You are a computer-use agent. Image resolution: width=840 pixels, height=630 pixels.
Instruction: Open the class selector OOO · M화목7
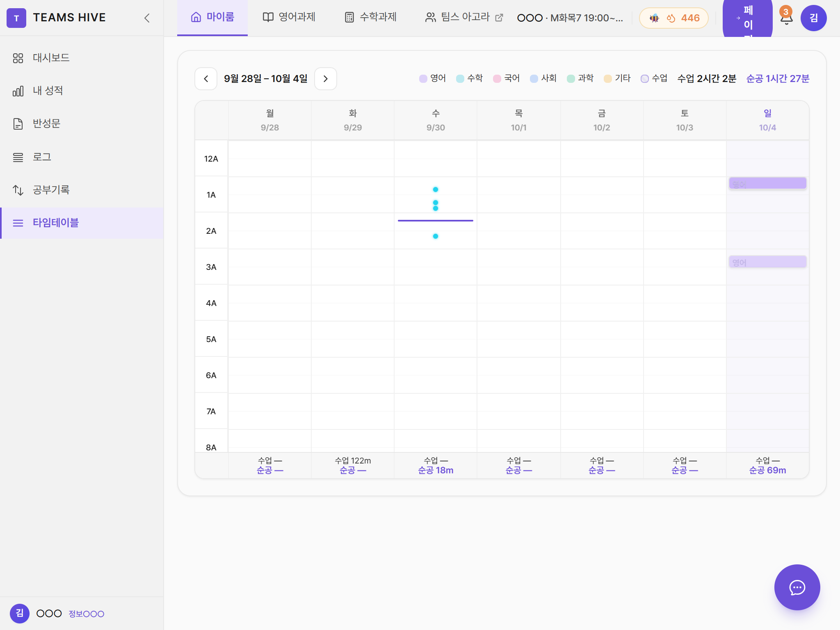(x=570, y=18)
